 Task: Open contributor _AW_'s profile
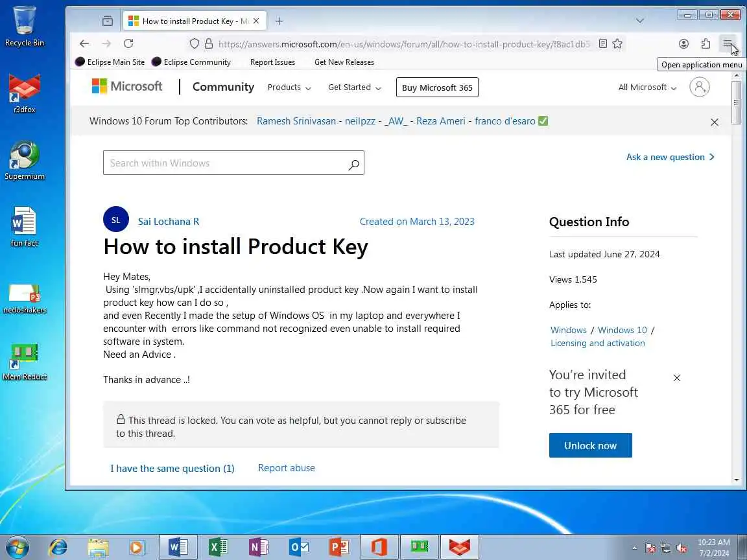point(396,121)
